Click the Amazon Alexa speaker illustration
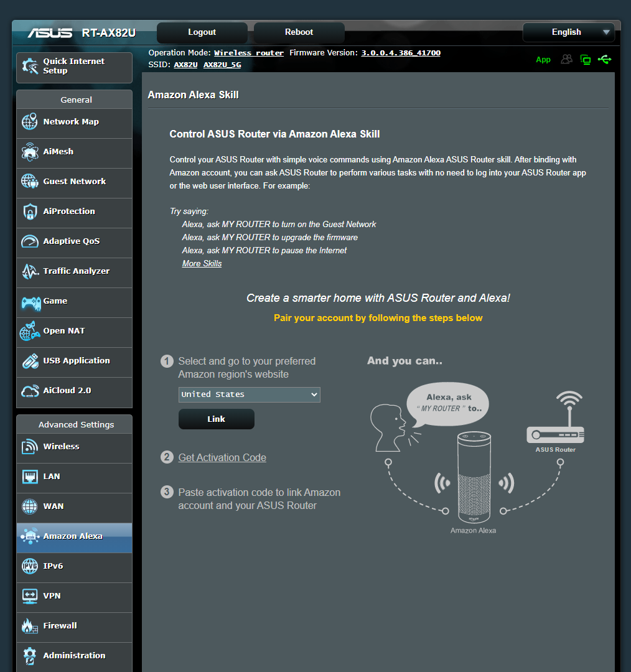Viewport: 631px width, 672px height. (x=474, y=477)
